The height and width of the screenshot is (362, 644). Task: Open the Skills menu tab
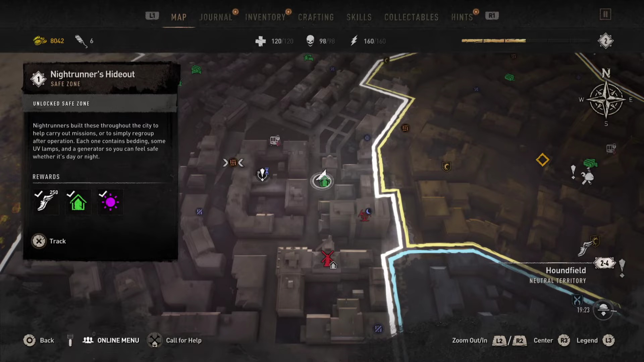point(358,16)
